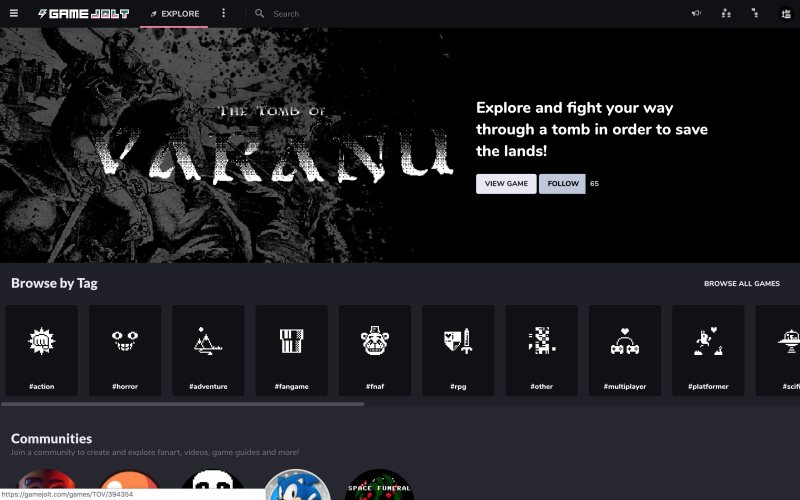800x500 pixels.
Task: Open the three-dot more options menu
Action: click(x=223, y=13)
